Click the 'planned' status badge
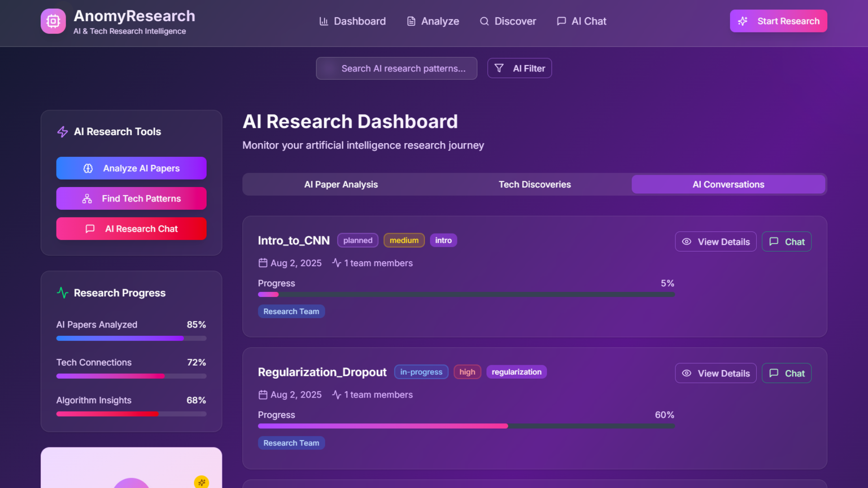This screenshot has height=488, width=868. (358, 240)
